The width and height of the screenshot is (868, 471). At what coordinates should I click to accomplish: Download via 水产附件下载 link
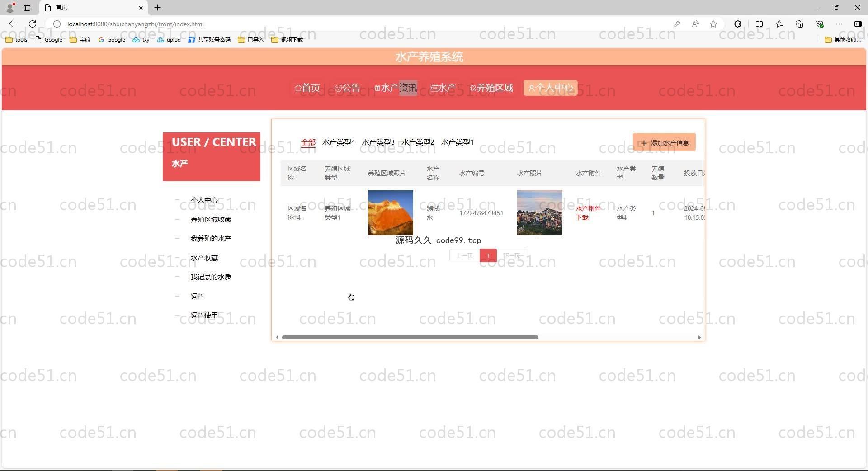pyautogui.click(x=588, y=213)
